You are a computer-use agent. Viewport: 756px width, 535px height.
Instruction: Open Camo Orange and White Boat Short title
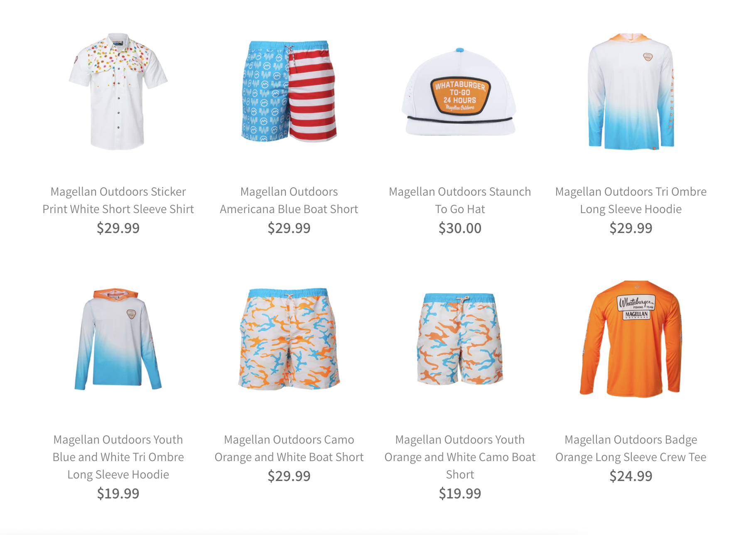289,448
